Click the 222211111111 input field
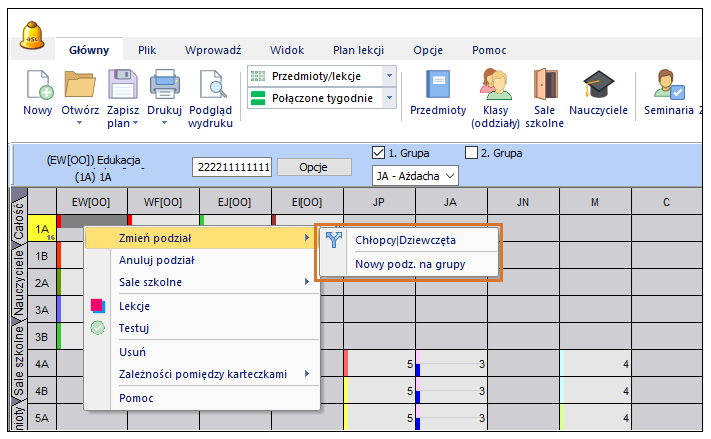The height and width of the screenshot is (439, 711). tap(232, 167)
